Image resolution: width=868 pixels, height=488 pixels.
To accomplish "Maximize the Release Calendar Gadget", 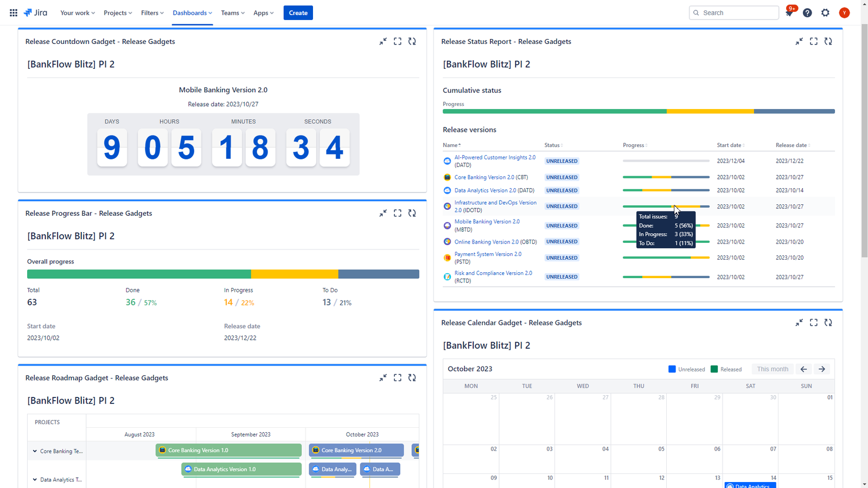I will pos(814,323).
